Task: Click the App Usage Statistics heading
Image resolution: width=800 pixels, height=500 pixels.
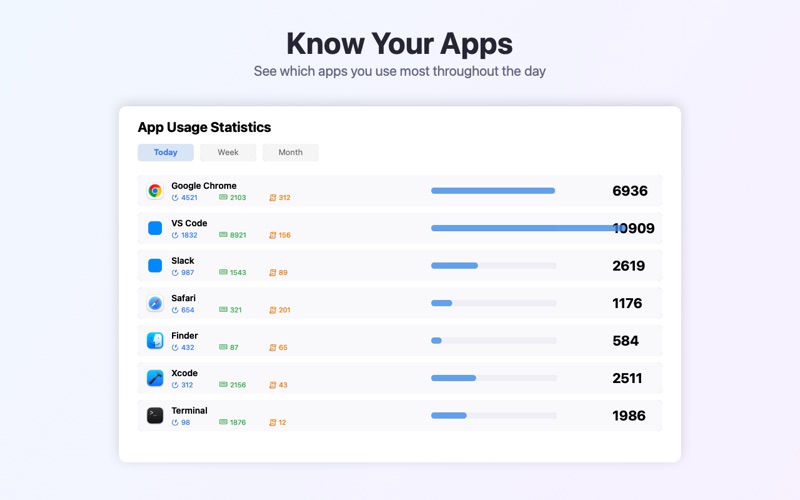Action: [x=205, y=127]
